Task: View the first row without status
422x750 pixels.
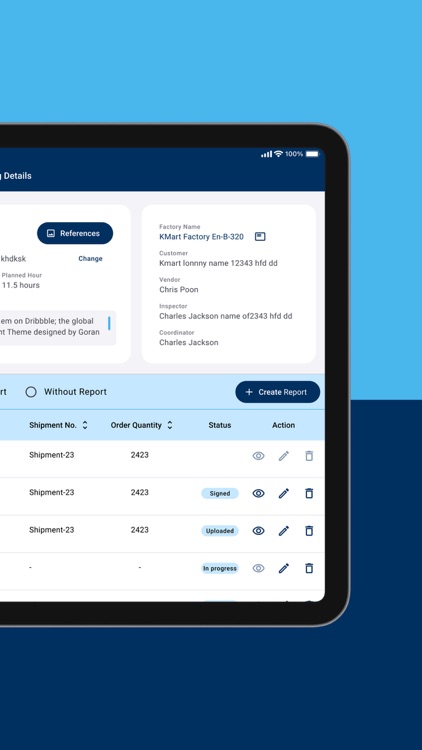Action: point(258,456)
